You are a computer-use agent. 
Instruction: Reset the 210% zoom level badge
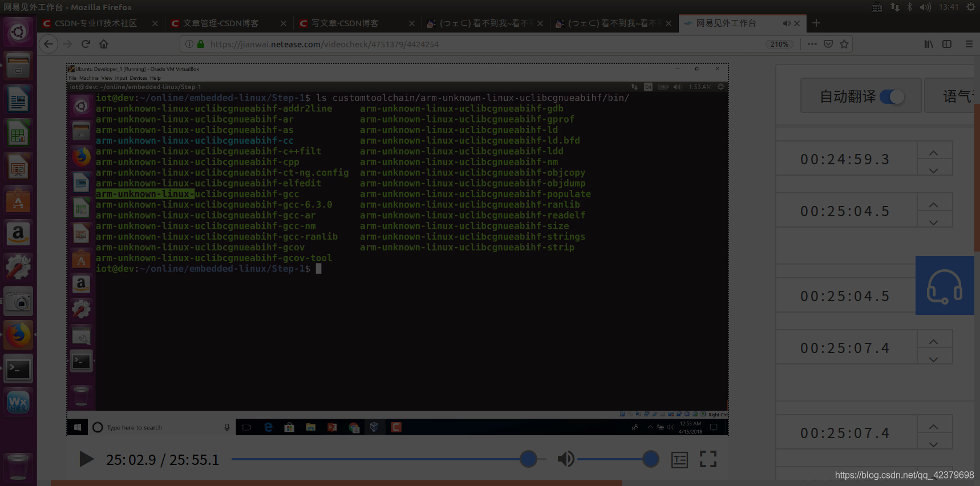(779, 44)
